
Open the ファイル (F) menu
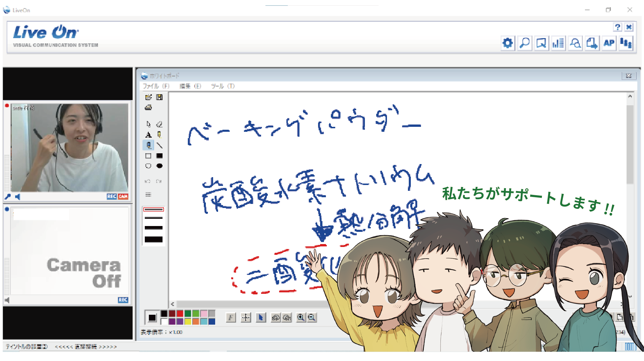pyautogui.click(x=156, y=86)
